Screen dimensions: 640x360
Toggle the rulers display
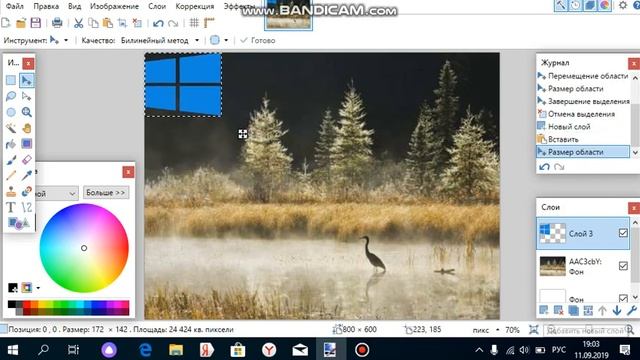pos(209,23)
